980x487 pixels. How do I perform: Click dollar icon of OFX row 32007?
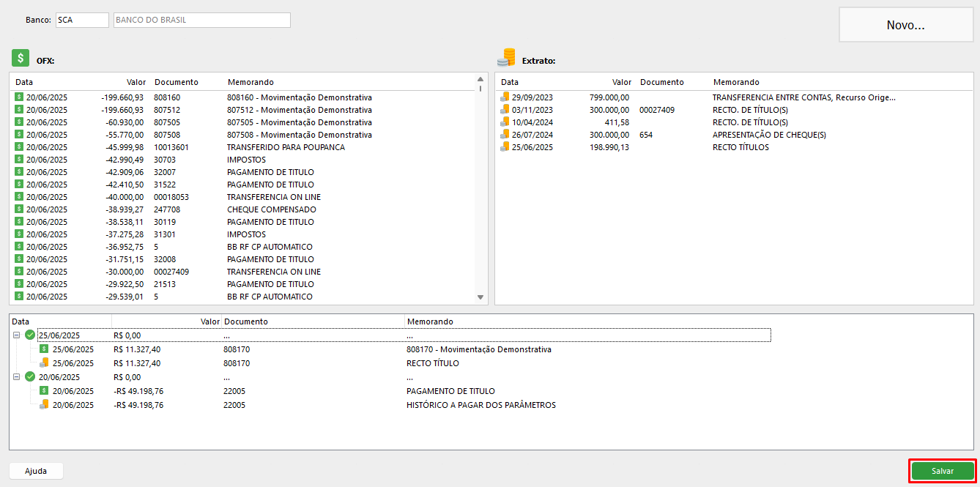[x=20, y=171]
